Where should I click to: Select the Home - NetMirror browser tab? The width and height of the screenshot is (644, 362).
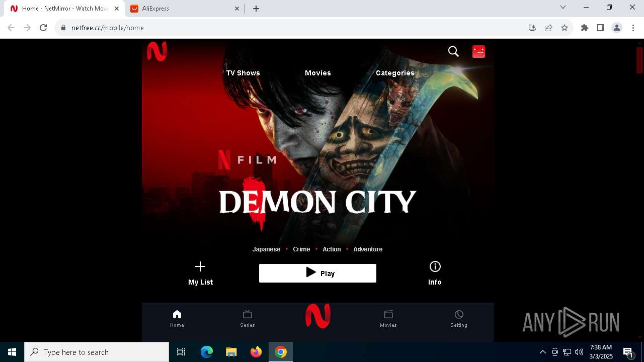coord(64,9)
